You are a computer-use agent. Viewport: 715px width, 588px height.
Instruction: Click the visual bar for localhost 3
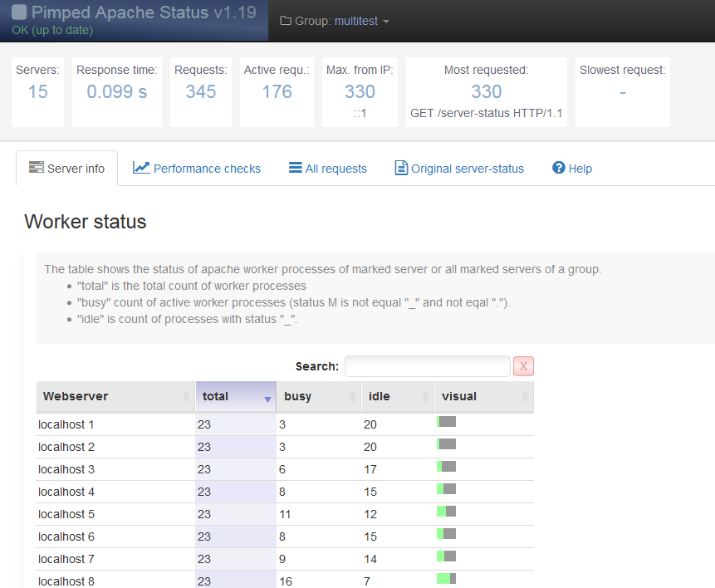click(x=447, y=466)
